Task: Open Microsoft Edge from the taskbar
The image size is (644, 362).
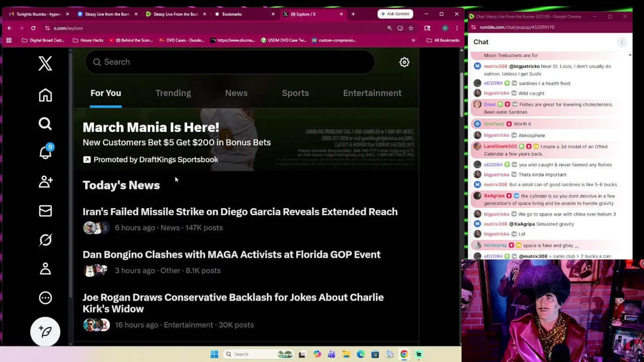Action: pos(361,354)
